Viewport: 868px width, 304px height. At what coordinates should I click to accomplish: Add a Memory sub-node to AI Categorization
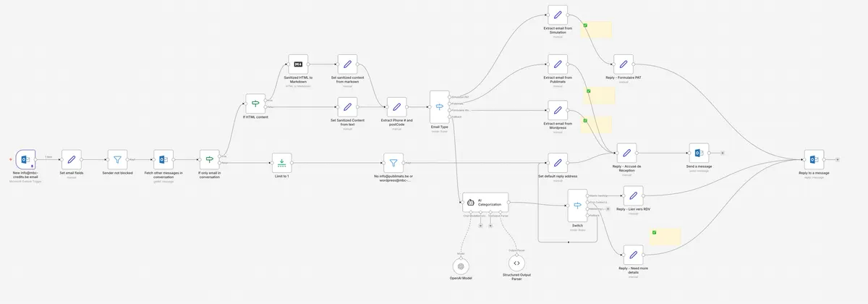point(479,224)
